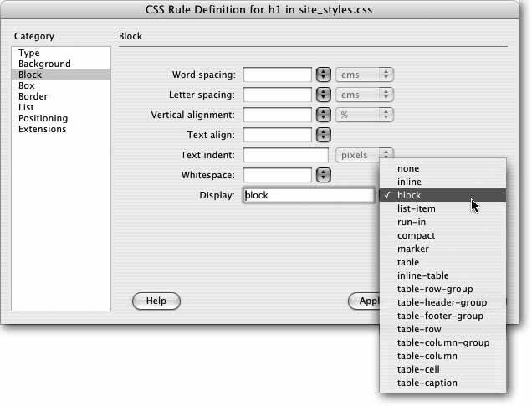Expand the Letter spacing dropdown arrow
The height and width of the screenshot is (406, 532).
tap(324, 95)
